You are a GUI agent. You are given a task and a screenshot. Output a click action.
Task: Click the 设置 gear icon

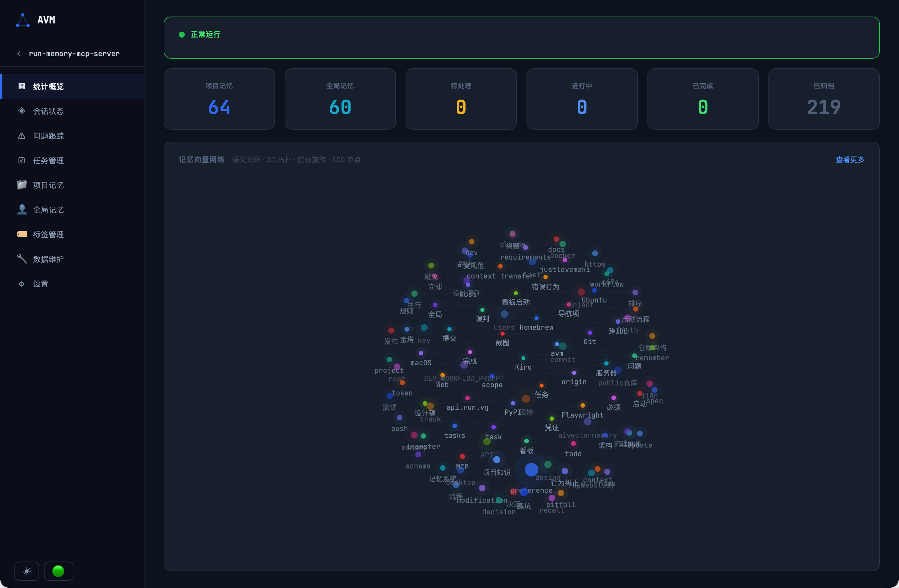[x=22, y=284]
